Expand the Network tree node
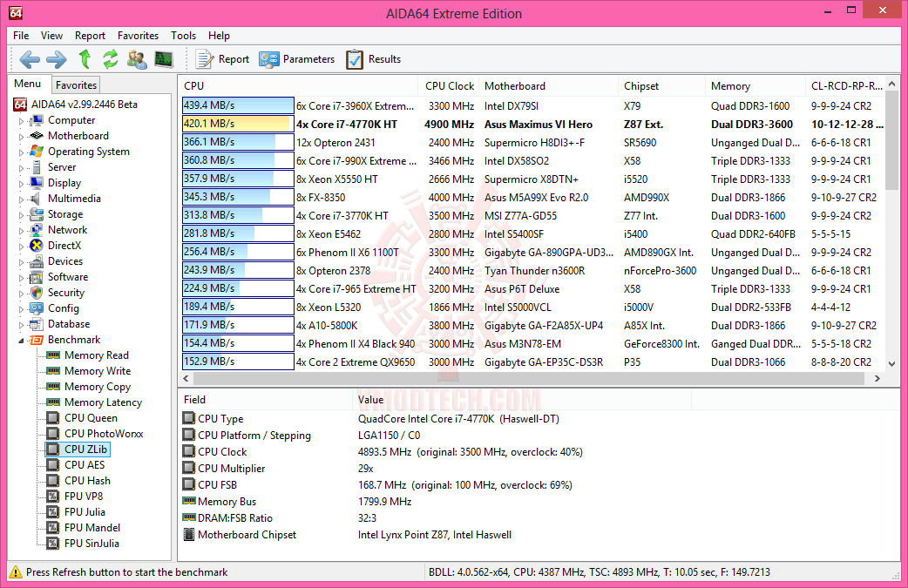This screenshot has width=908, height=588. (x=22, y=230)
